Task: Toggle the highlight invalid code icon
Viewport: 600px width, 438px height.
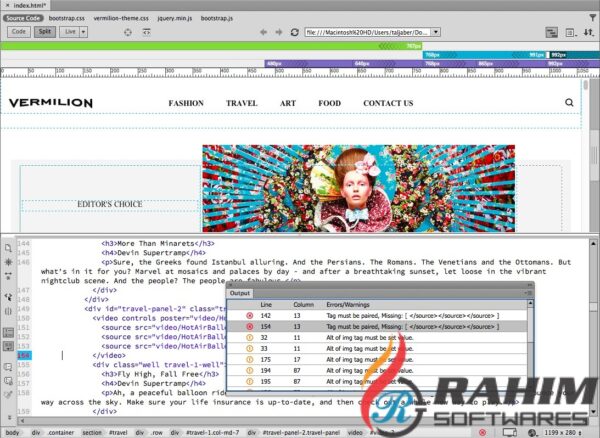Action: [8, 347]
